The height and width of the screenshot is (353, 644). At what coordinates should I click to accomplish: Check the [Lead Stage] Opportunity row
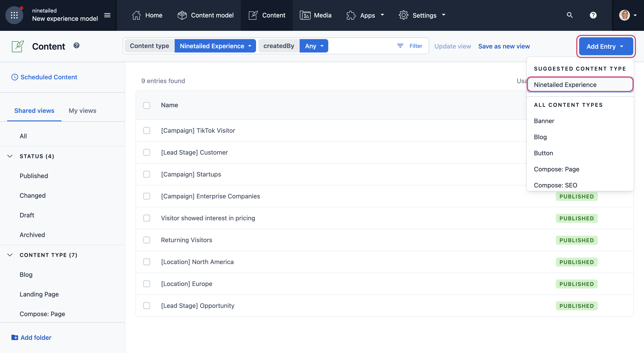click(x=147, y=306)
